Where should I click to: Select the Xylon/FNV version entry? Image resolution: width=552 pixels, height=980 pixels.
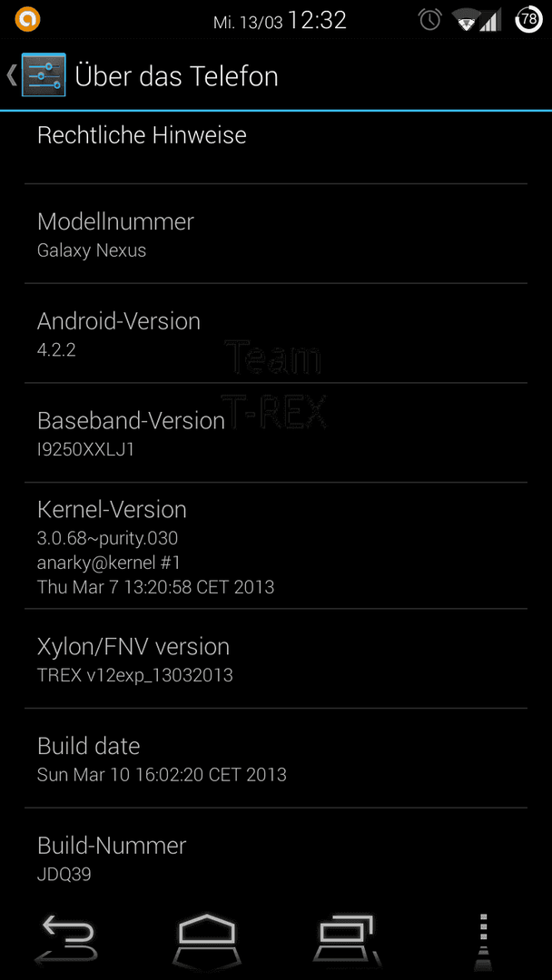(x=276, y=659)
